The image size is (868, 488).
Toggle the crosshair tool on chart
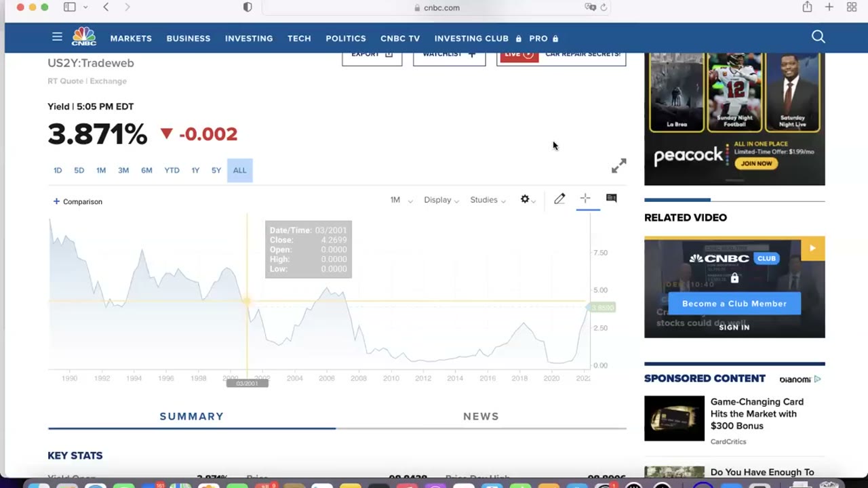pyautogui.click(x=585, y=198)
